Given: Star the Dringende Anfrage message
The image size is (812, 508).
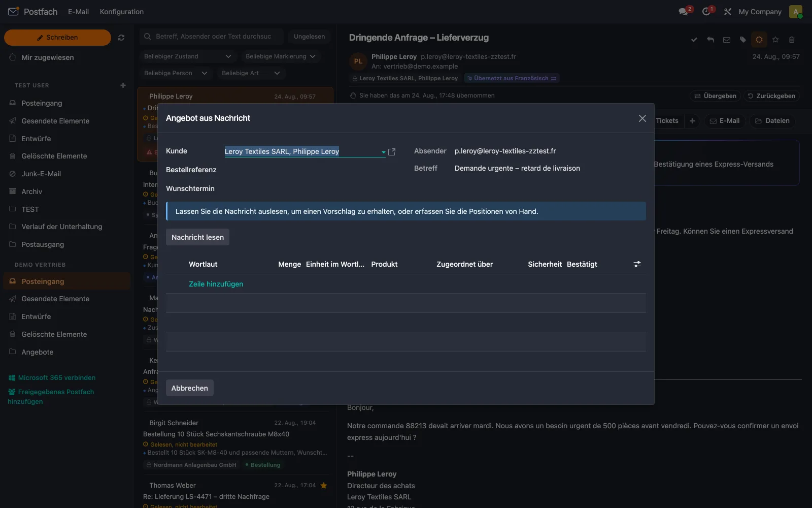Looking at the screenshot, I should (775, 40).
